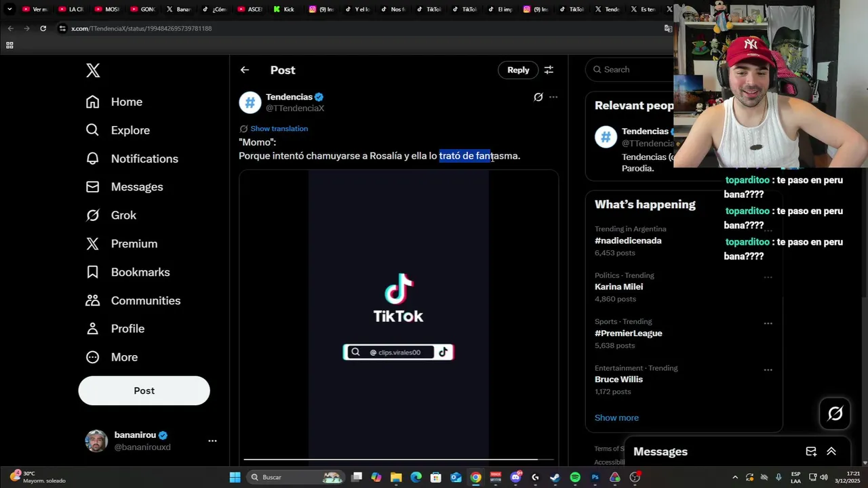Click the X Search field
This screenshot has width=868, height=488.
coord(631,69)
